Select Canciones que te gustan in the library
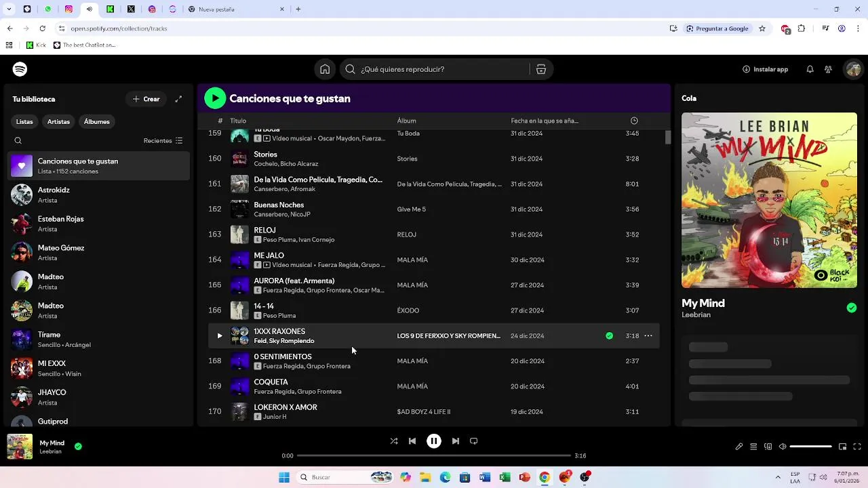The height and width of the screenshot is (488, 868). coord(99,166)
